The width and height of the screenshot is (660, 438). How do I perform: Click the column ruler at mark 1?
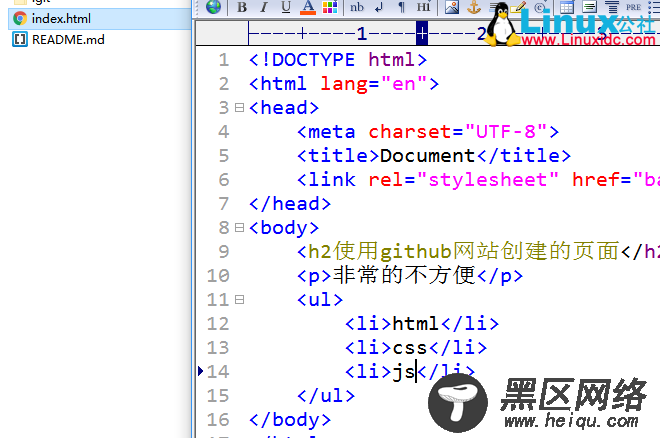pyautogui.click(x=362, y=33)
